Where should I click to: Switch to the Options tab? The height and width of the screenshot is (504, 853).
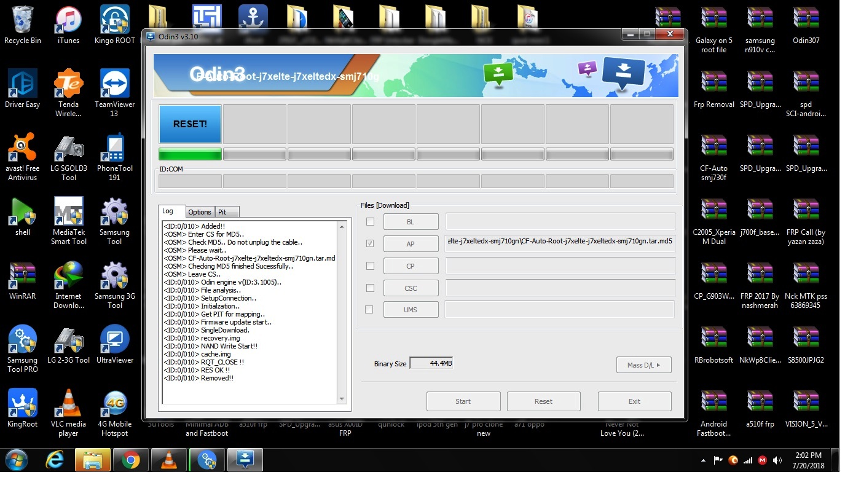point(200,212)
